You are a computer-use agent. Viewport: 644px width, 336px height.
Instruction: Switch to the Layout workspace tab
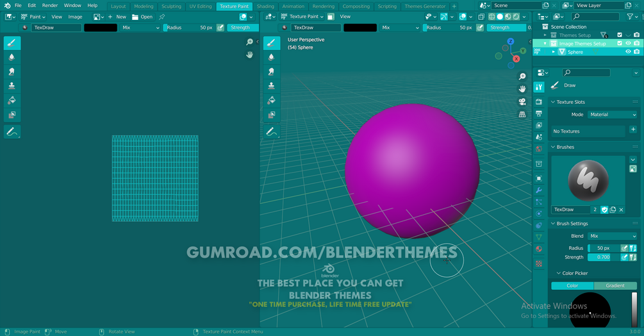pyautogui.click(x=119, y=6)
